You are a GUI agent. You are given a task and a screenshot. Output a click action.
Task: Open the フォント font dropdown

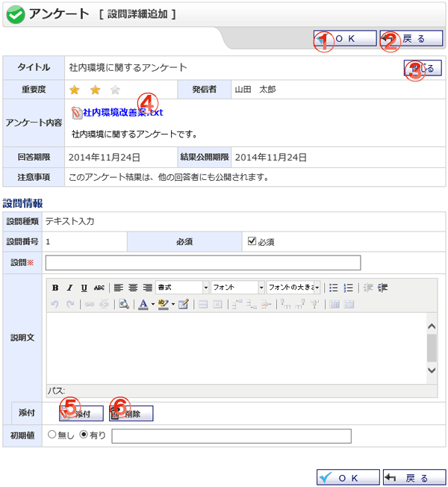[238, 288]
